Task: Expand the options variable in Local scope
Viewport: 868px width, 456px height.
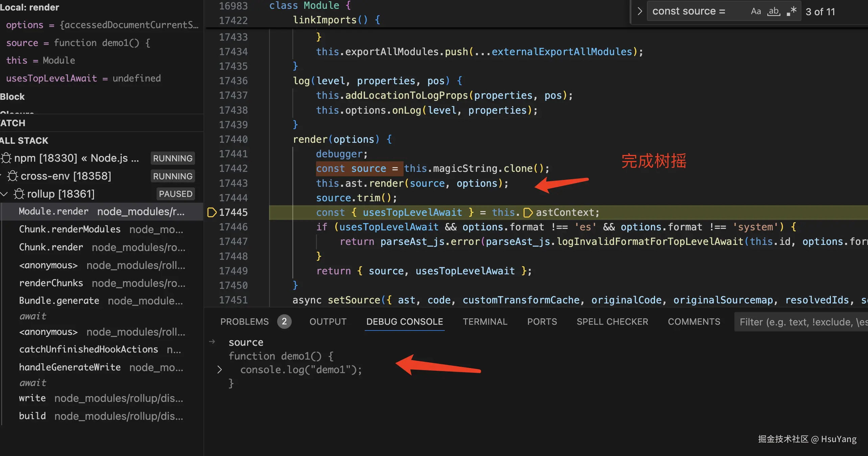Action: tap(24, 25)
